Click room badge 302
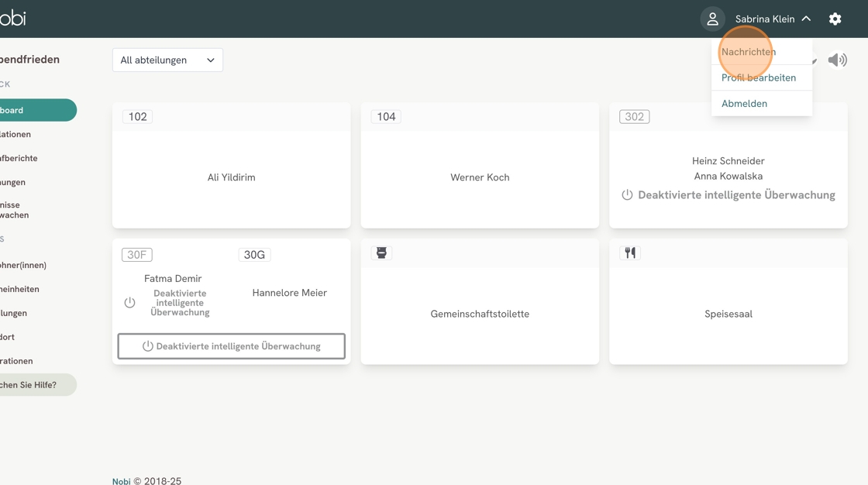 click(635, 117)
